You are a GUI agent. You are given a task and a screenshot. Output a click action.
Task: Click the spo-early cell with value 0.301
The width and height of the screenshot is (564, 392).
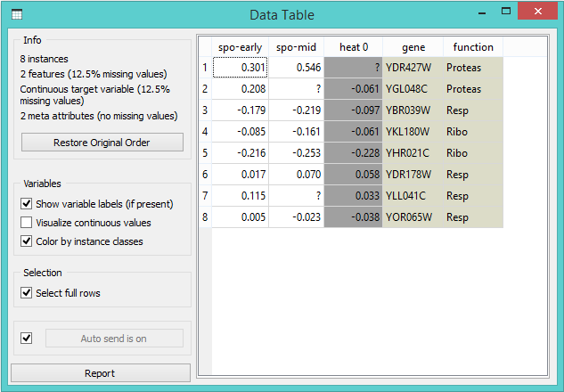pyautogui.click(x=240, y=68)
